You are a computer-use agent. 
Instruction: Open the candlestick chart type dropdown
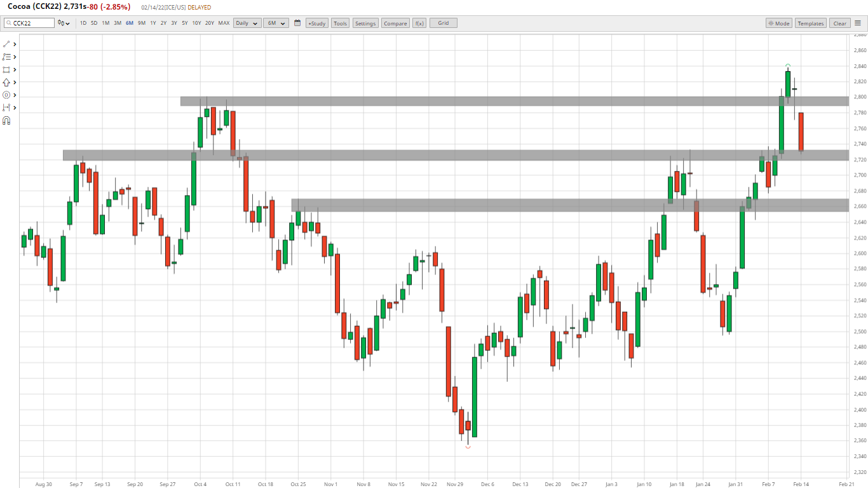pyautogui.click(x=64, y=23)
